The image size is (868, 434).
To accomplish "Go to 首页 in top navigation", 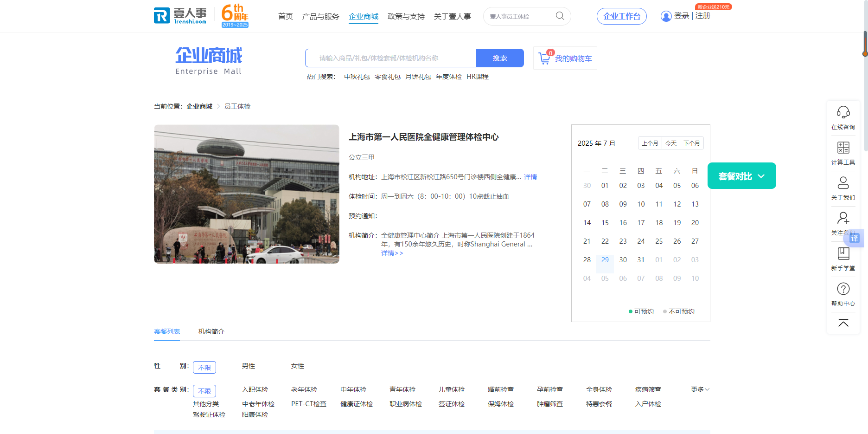I will (x=286, y=16).
